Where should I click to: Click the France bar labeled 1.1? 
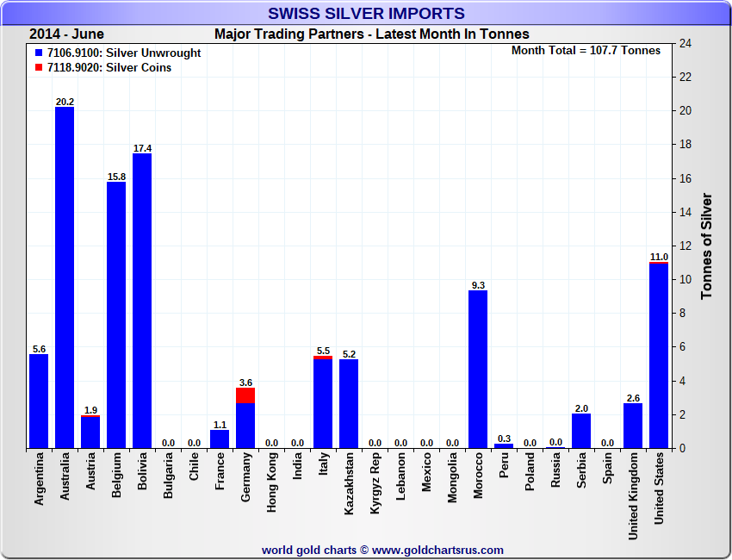pos(220,439)
